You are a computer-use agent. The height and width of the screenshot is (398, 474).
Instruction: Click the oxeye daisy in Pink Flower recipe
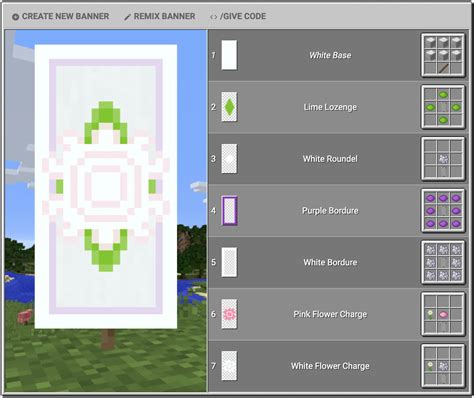430,314
